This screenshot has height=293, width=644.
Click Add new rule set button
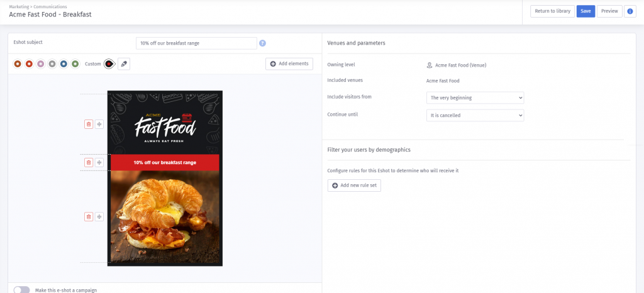pyautogui.click(x=354, y=185)
